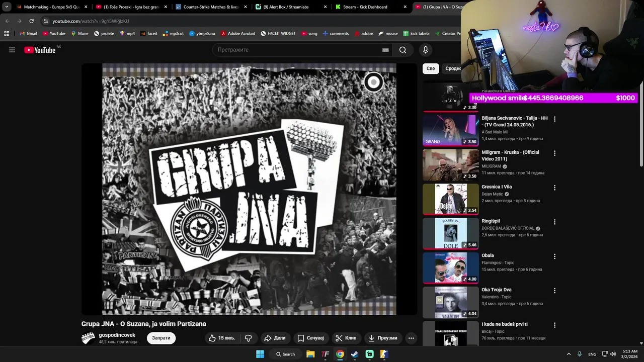Play Oka Tvoja Dva title

pos(497,290)
